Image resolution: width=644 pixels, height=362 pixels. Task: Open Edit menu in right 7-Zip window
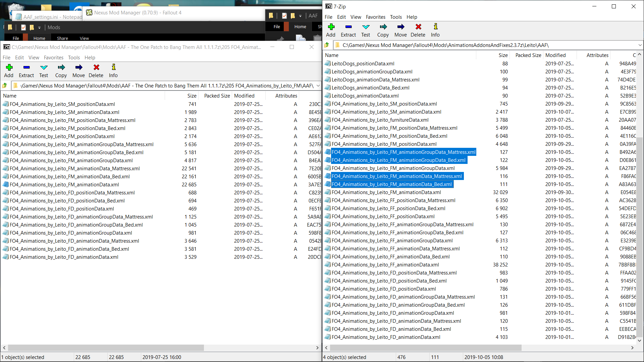coord(341,17)
